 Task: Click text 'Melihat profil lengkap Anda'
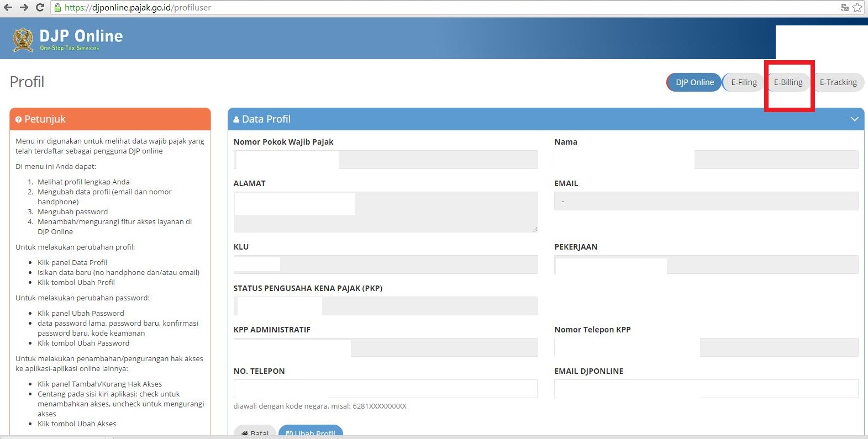(83, 182)
